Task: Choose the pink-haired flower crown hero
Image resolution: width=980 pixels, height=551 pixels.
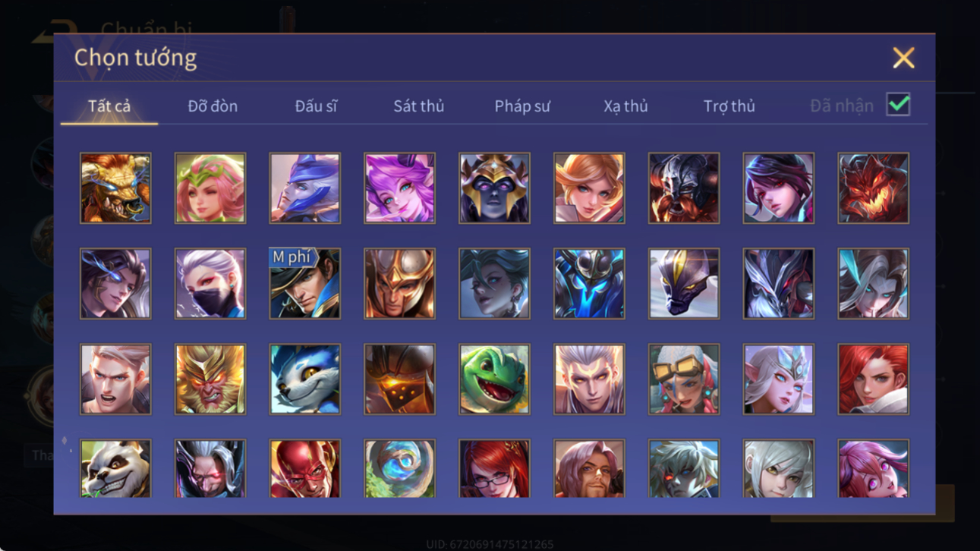Action: 210,187
